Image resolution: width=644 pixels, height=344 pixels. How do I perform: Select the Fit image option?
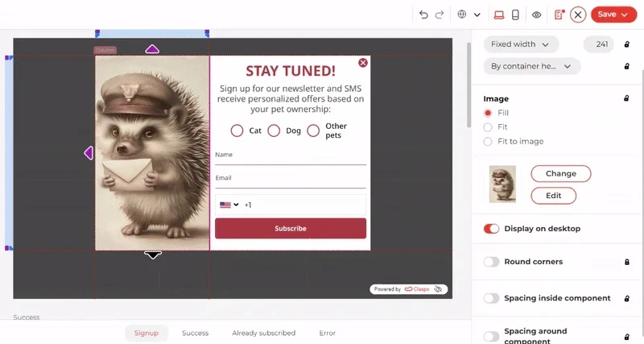click(x=488, y=127)
